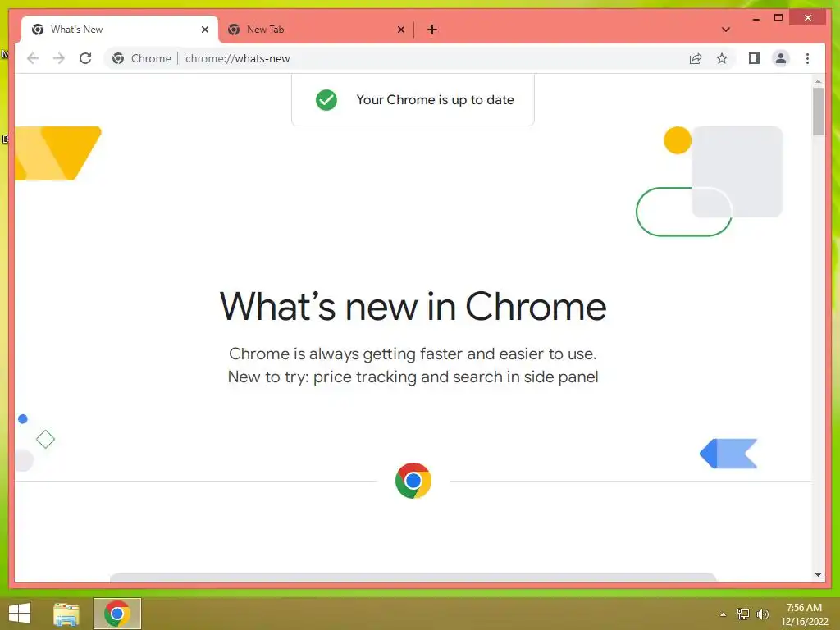Close the Chrome window
This screenshot has height=630, width=840.
pyautogui.click(x=808, y=18)
